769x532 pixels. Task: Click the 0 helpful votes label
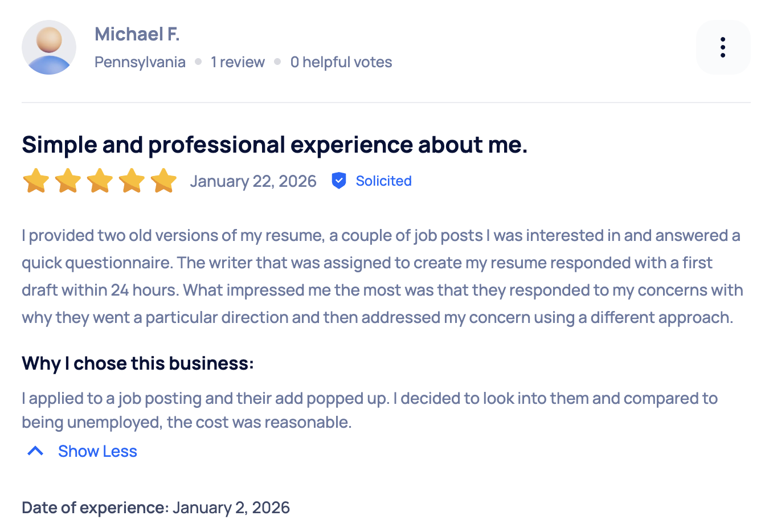click(x=341, y=62)
